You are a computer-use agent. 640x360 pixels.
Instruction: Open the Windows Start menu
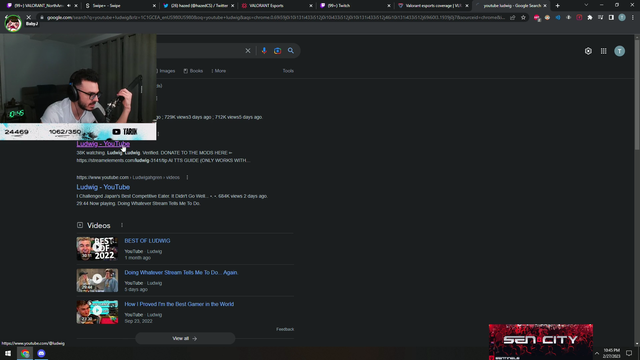coord(8,353)
